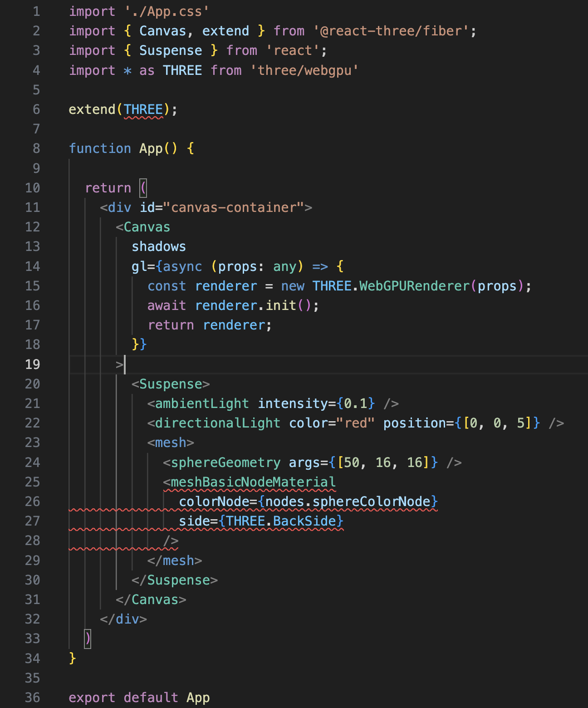Click the './App.css' import string

[167, 11]
